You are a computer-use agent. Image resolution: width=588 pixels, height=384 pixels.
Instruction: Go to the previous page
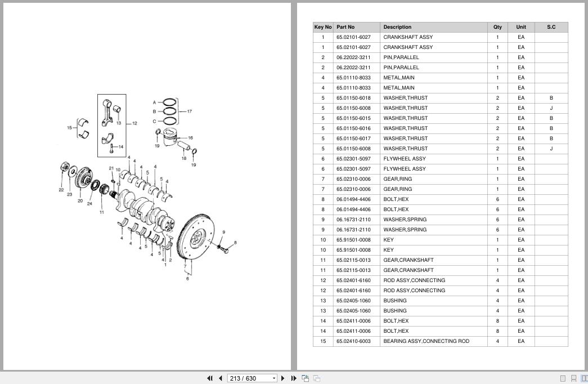pos(221,378)
